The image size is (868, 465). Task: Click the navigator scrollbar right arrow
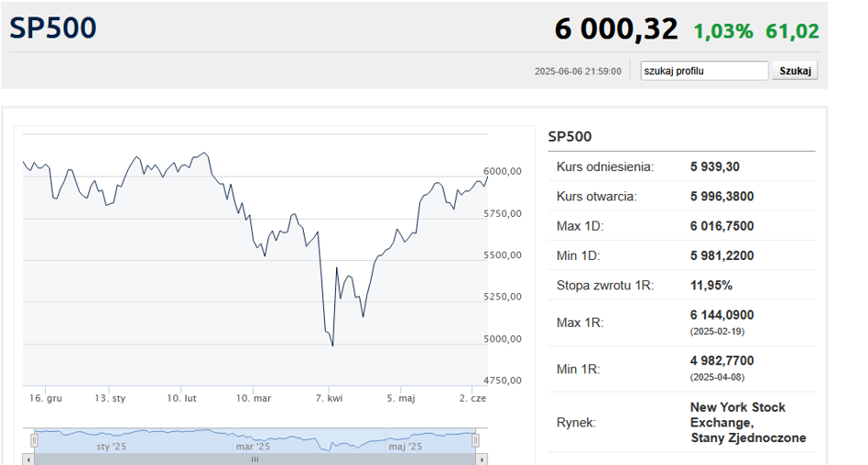coord(483,460)
